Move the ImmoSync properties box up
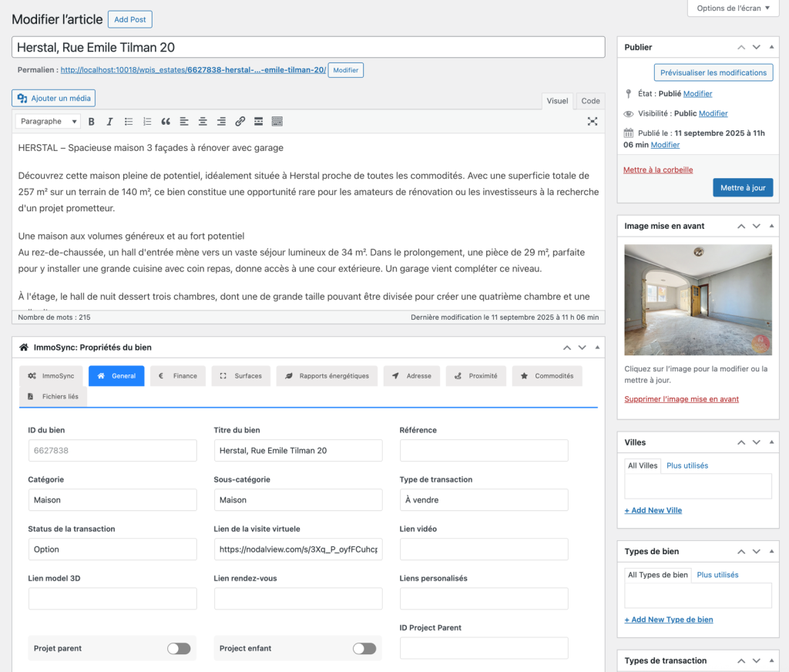Image resolution: width=789 pixels, height=672 pixels. [567, 348]
